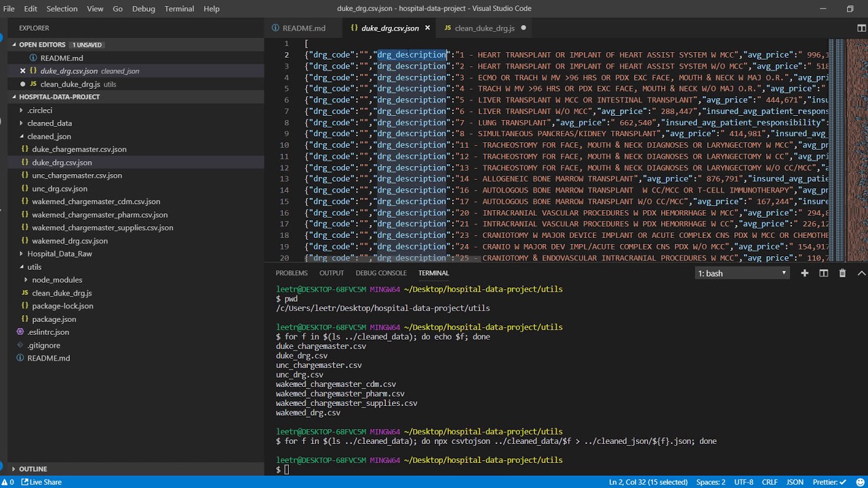Viewport: 868px width, 488px height.
Task: Open the File menu
Action: (9, 9)
